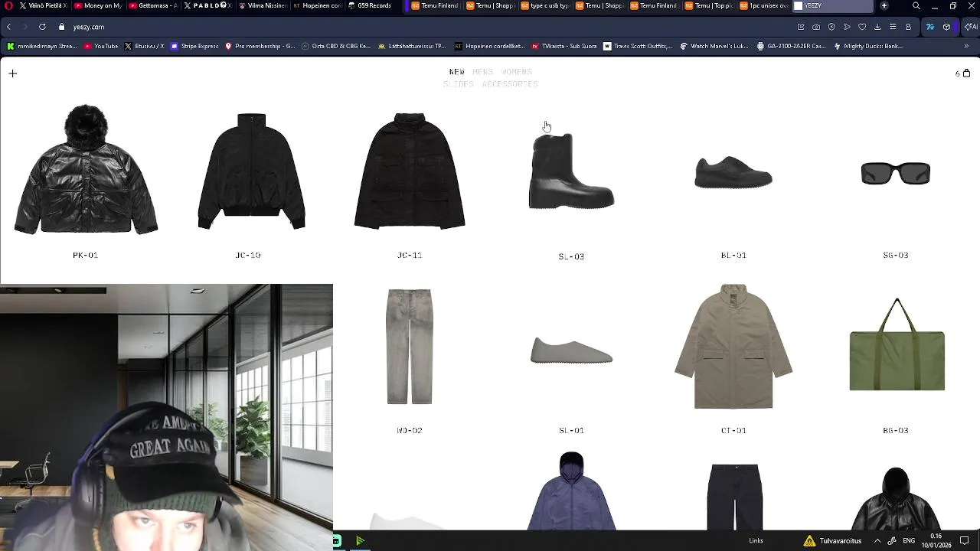Switch to Gettomasa tab
Viewport: 980px width, 551px height.
pos(152,5)
